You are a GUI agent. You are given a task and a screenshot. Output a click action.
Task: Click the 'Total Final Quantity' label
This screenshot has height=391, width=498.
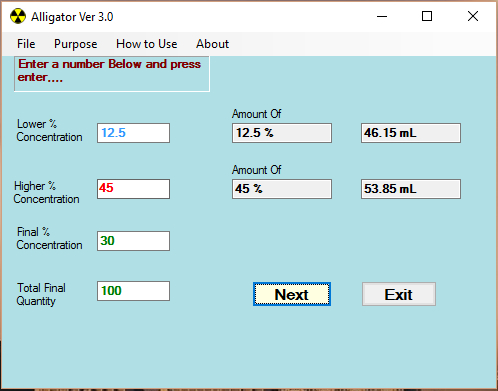[41, 294]
